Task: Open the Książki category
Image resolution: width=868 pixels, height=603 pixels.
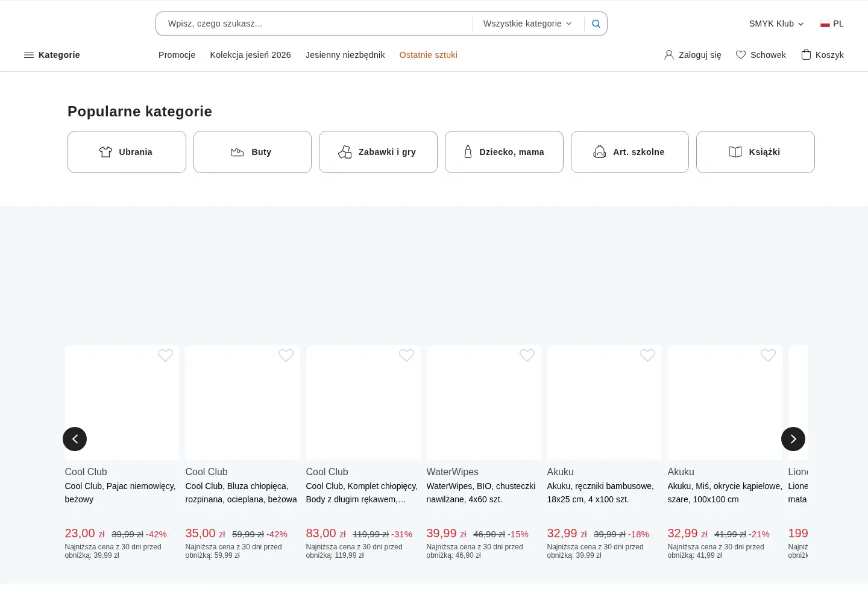Action: coord(755,152)
